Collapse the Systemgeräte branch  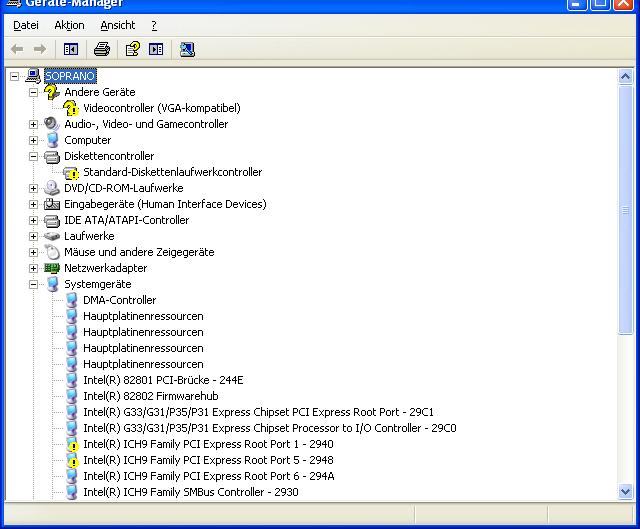[33, 285]
